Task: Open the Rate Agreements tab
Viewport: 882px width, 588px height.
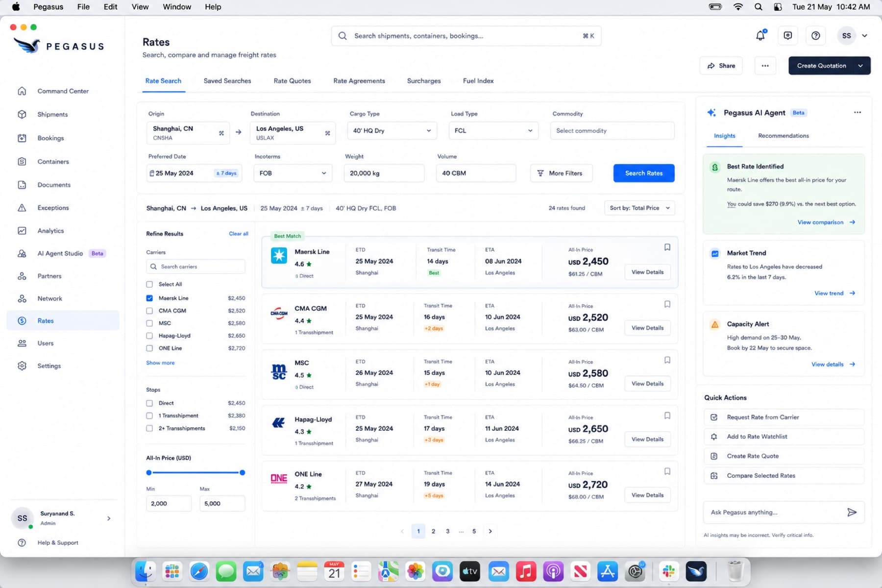Action: pyautogui.click(x=359, y=81)
